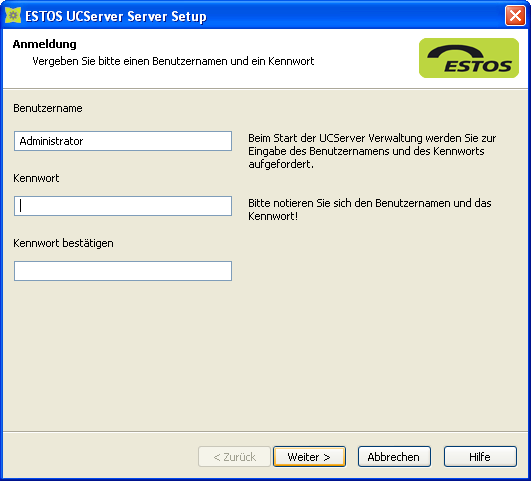Focus the Benutzername field containing Administrator

[x=123, y=141]
